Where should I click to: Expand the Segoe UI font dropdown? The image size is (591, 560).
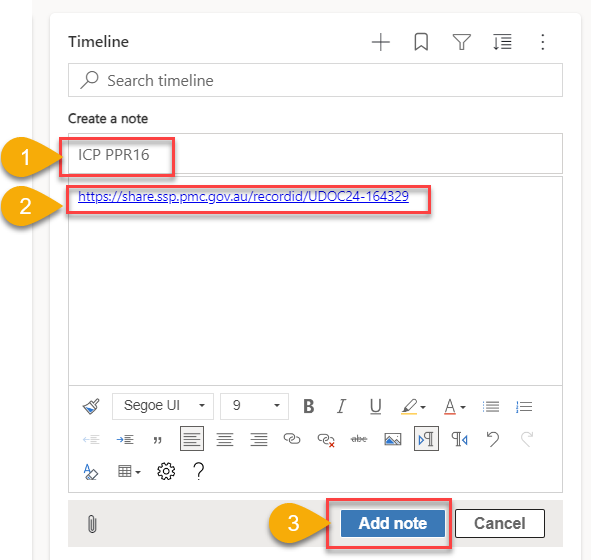pyautogui.click(x=163, y=406)
